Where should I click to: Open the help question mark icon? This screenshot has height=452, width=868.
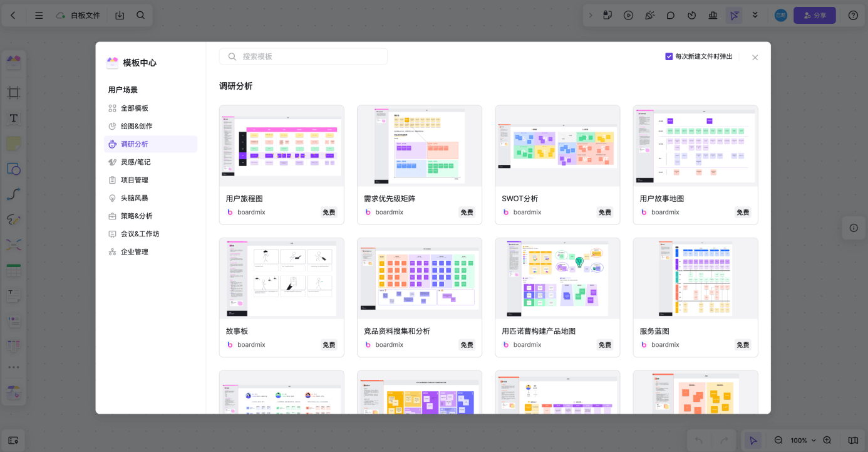[x=853, y=15]
